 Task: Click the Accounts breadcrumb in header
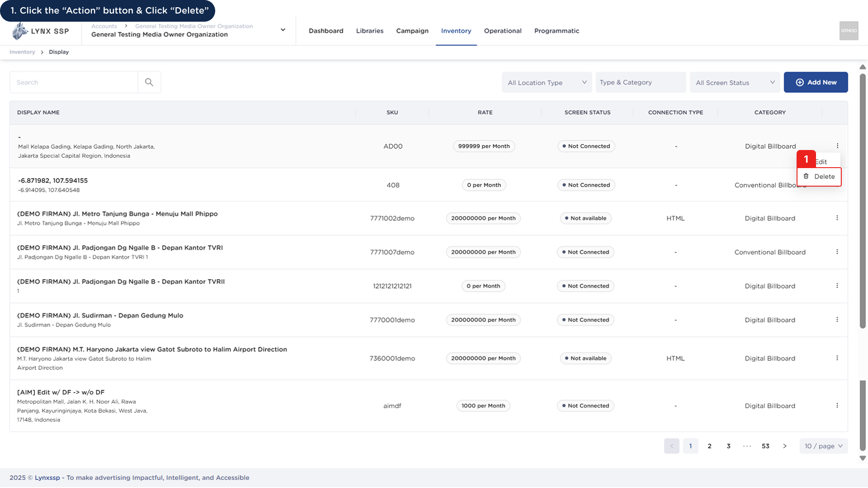[104, 26]
